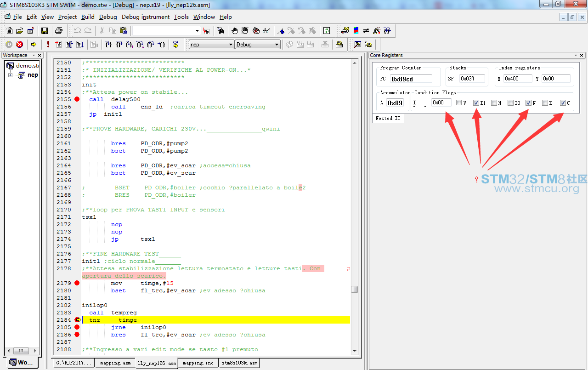
Task: Open the Debug instrument menu
Action: coord(146,17)
